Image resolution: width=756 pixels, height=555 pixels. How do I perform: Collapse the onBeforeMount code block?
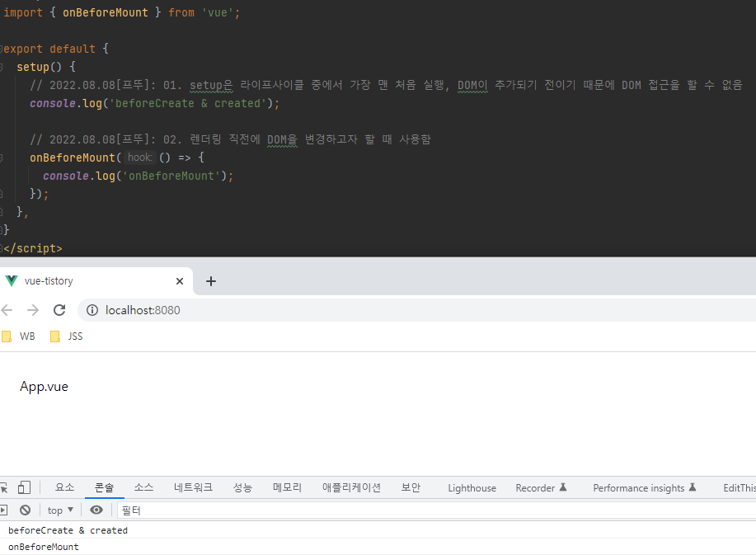pyautogui.click(x=2, y=158)
